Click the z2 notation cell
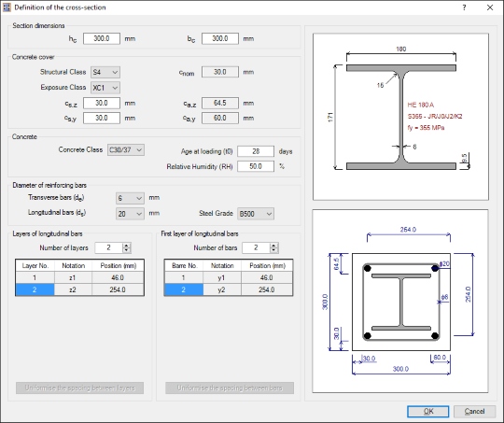 [x=73, y=289]
